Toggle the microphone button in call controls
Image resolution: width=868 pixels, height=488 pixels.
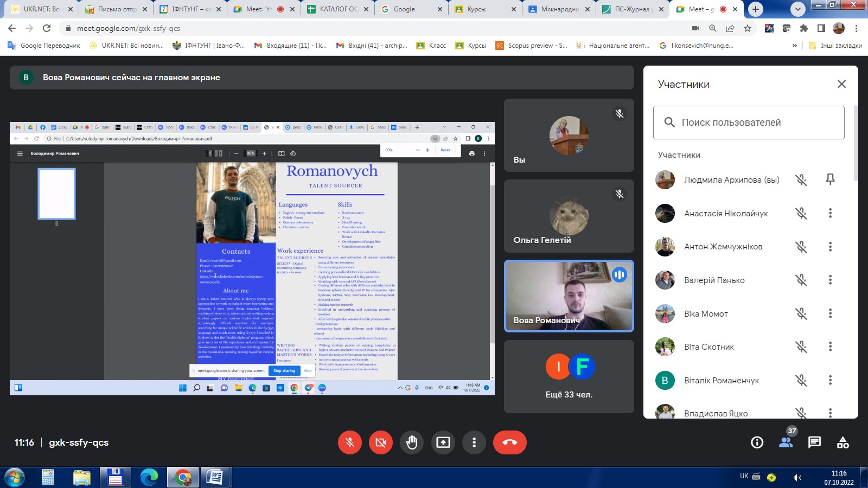(350, 442)
